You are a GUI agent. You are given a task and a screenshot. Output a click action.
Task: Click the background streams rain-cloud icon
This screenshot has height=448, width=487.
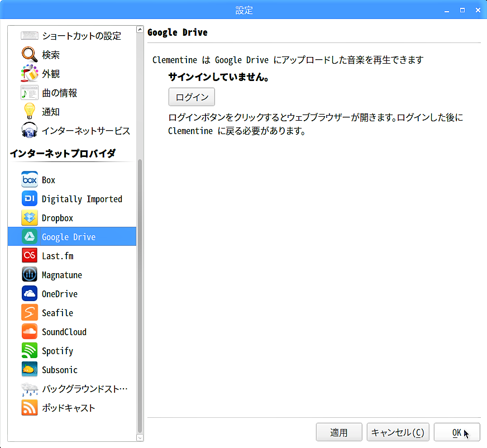30,389
